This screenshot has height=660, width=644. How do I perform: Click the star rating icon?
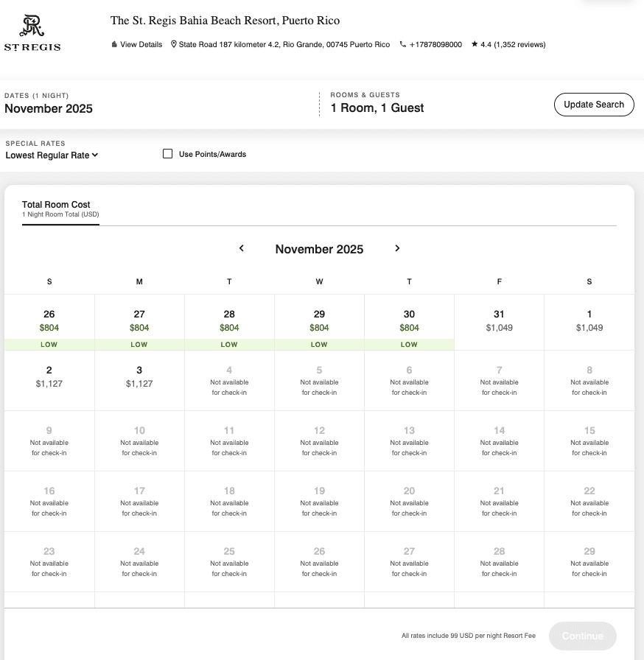coord(475,45)
